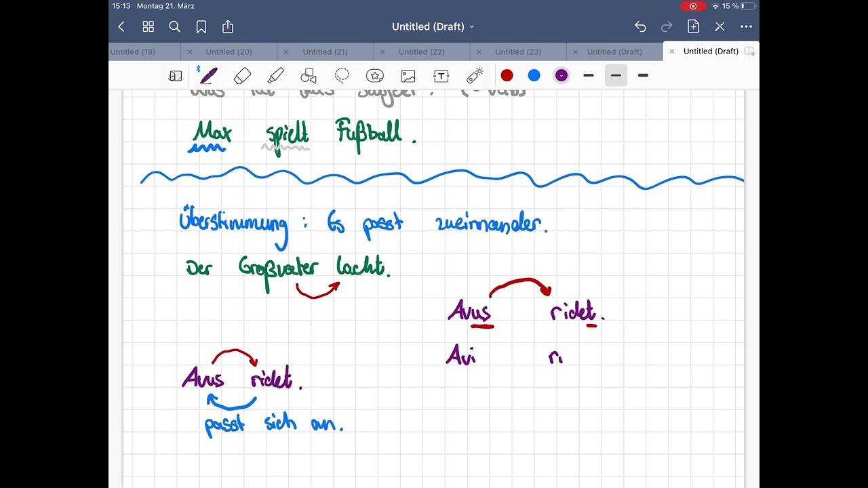Image resolution: width=868 pixels, height=488 pixels.
Task: Choose the thickest stroke width
Action: 643,75
